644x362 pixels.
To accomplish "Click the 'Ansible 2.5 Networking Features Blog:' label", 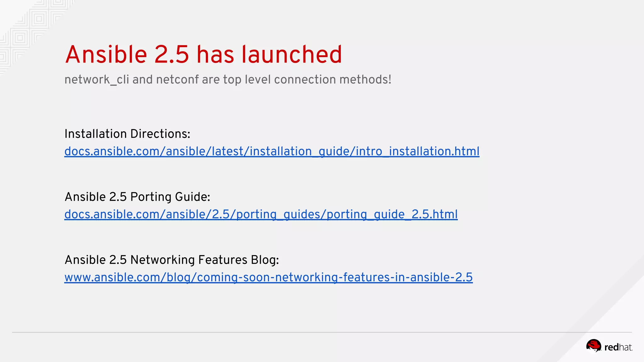I will coord(172,260).
